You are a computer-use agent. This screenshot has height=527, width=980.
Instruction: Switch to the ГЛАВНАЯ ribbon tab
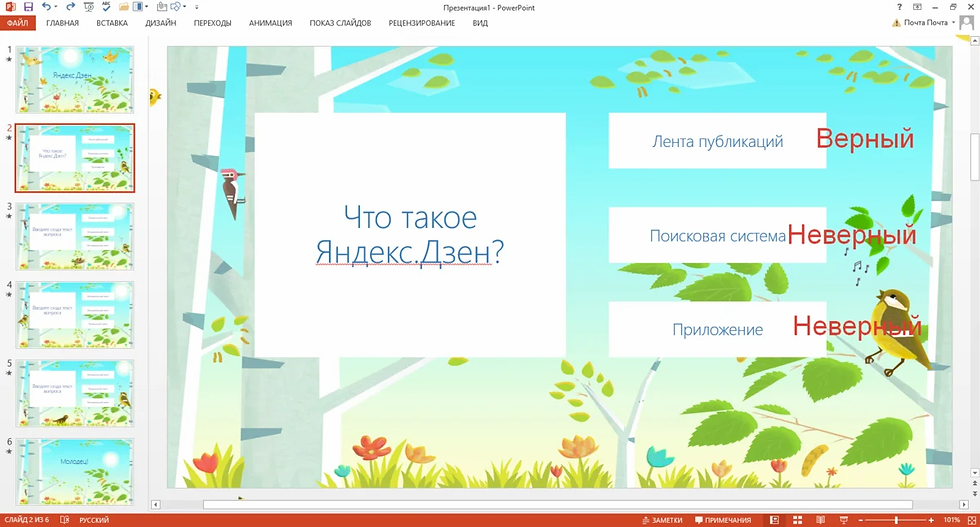62,23
